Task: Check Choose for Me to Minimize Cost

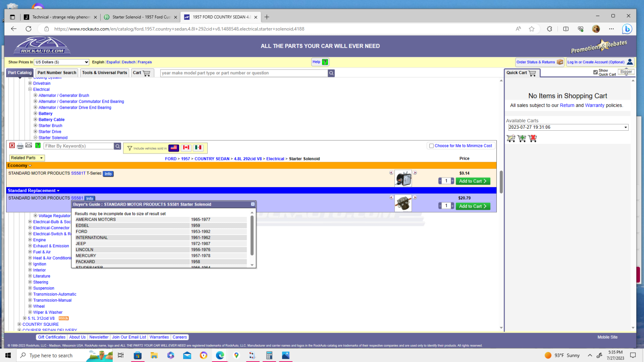Action: [431, 146]
